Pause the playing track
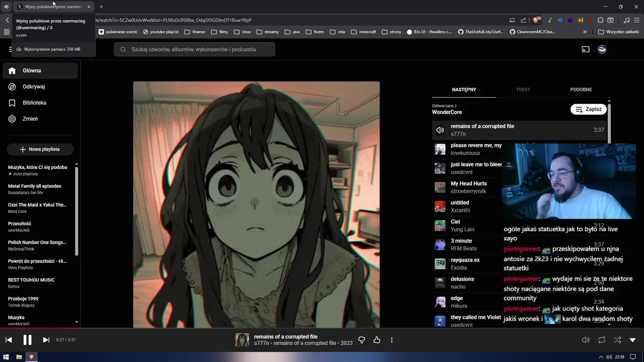The height and width of the screenshot is (362, 644). pos(27,340)
